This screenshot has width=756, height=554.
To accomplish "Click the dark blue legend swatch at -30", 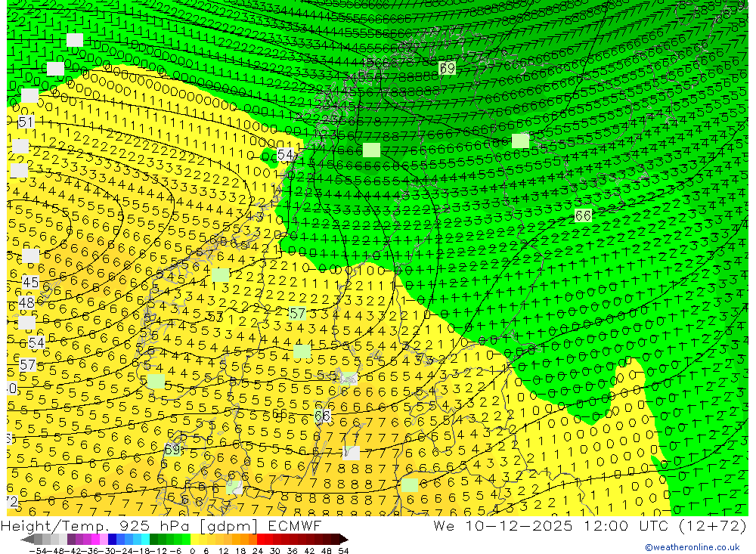I will (x=112, y=539).
